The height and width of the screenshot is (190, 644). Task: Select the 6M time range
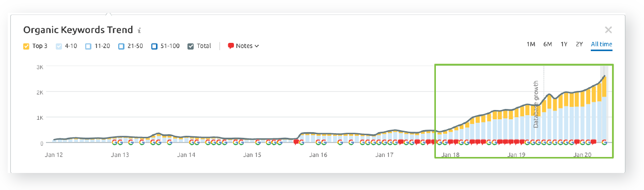tap(547, 44)
